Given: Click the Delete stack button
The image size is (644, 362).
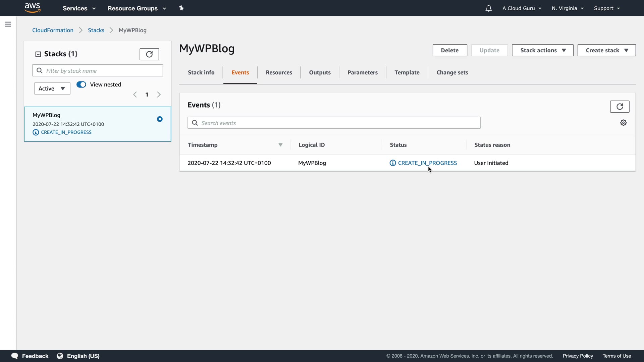Looking at the screenshot, I should click(x=449, y=50).
